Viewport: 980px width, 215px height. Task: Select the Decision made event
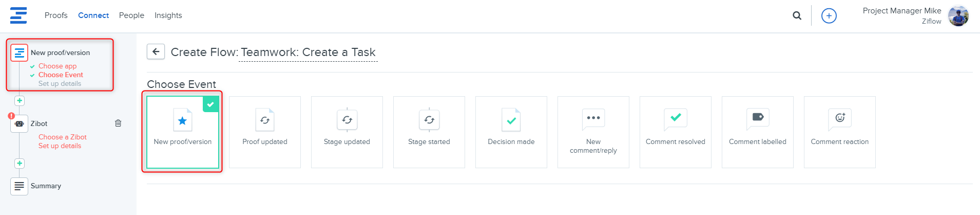point(511,132)
